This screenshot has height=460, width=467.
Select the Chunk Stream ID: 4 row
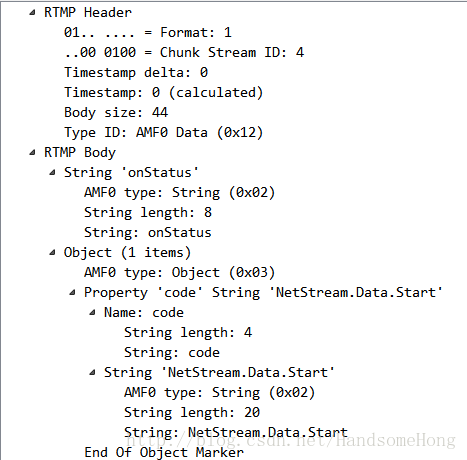[x=184, y=53]
